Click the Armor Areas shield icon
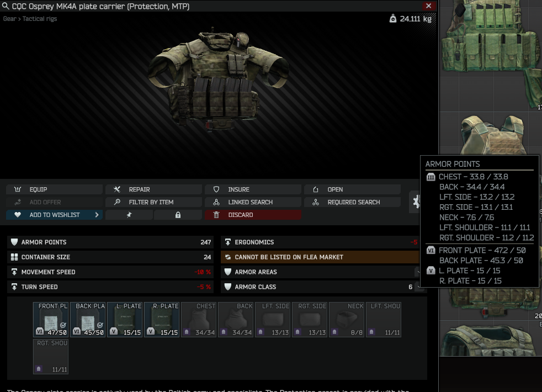Image resolution: width=542 pixels, height=392 pixels. click(228, 272)
